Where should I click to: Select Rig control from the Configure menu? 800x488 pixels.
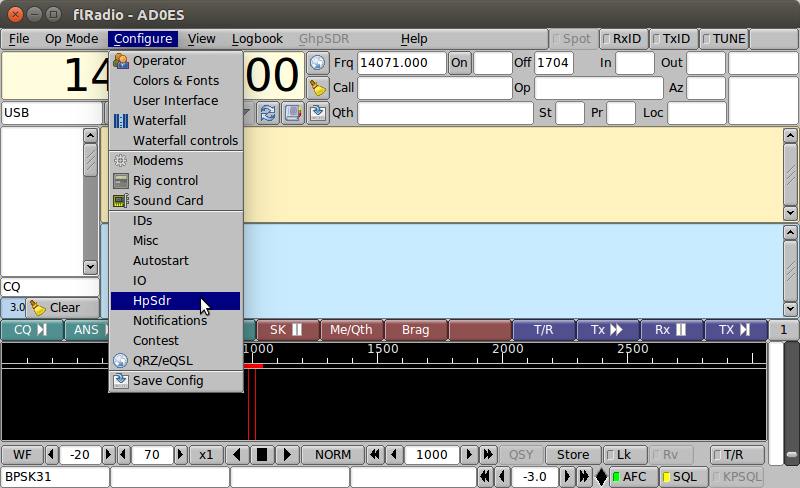click(165, 181)
